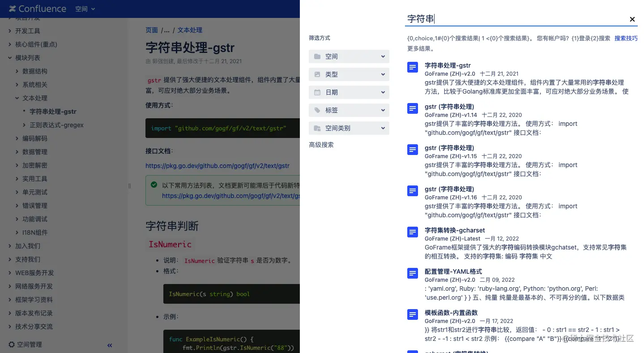Click image icon in 类型 filter
This screenshot has width=644, height=353.
pos(317,74)
